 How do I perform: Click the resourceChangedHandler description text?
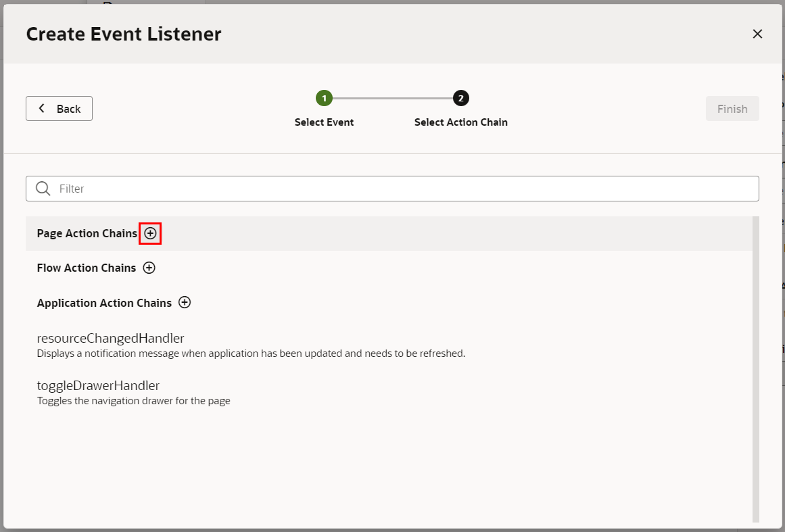251,354
